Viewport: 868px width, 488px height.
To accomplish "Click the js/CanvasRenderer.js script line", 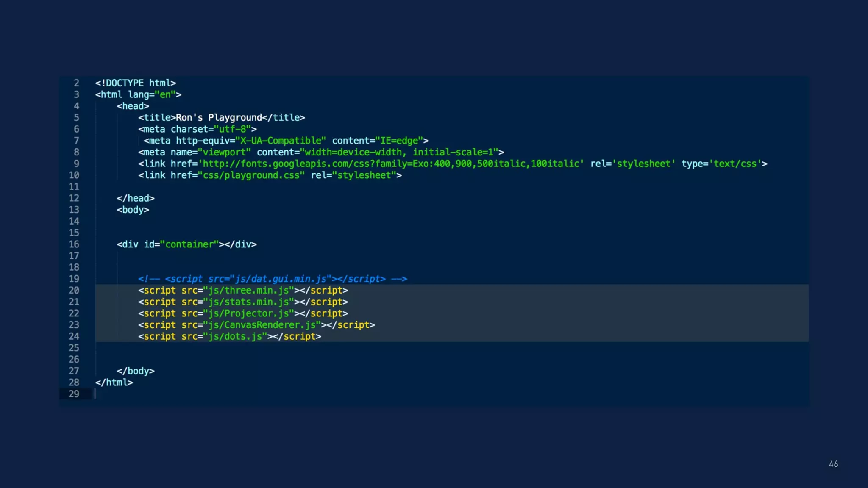I will (256, 325).
